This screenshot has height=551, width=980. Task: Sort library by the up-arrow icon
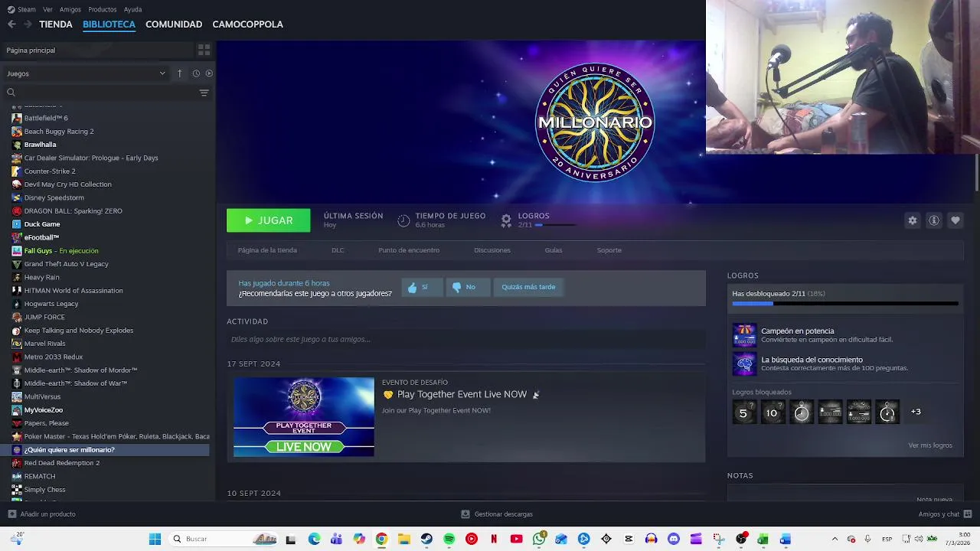pyautogui.click(x=180, y=73)
